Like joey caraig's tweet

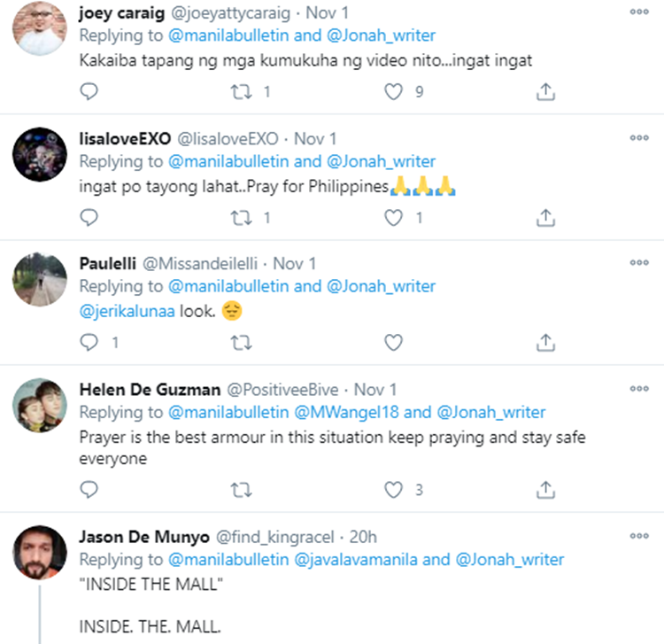(393, 91)
